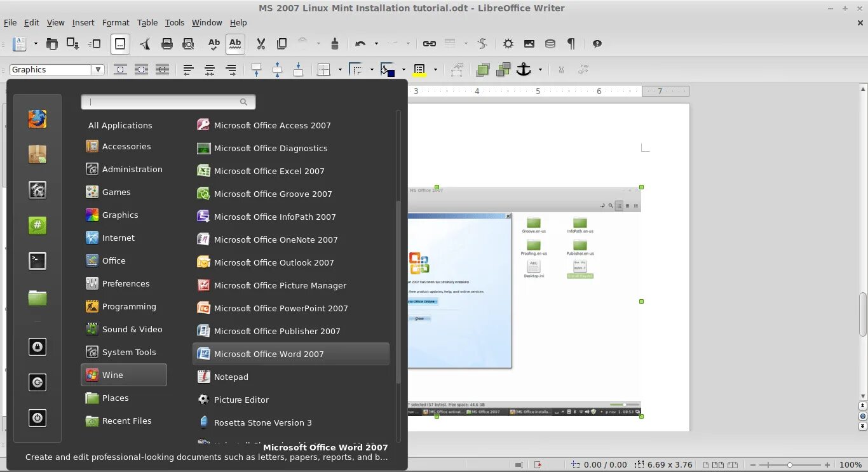
Task: Open Frame Properties with yellow-underlined icon
Action: pos(419,70)
